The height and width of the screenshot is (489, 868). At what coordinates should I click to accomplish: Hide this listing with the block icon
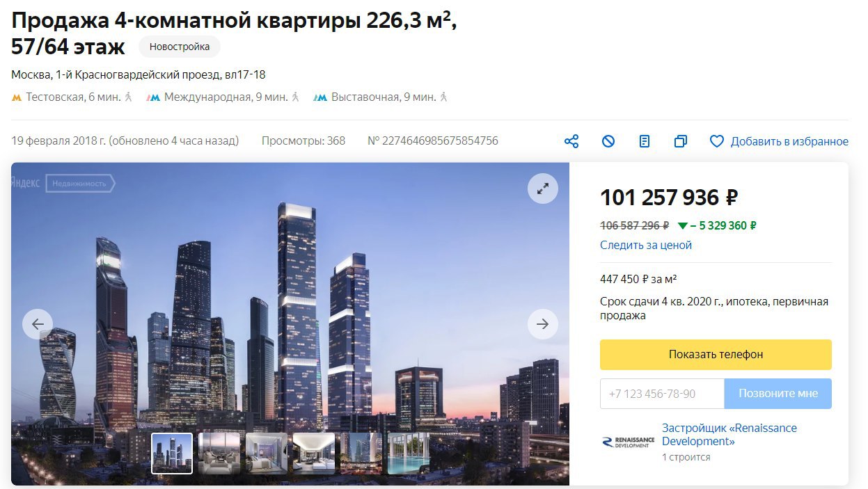click(x=608, y=141)
